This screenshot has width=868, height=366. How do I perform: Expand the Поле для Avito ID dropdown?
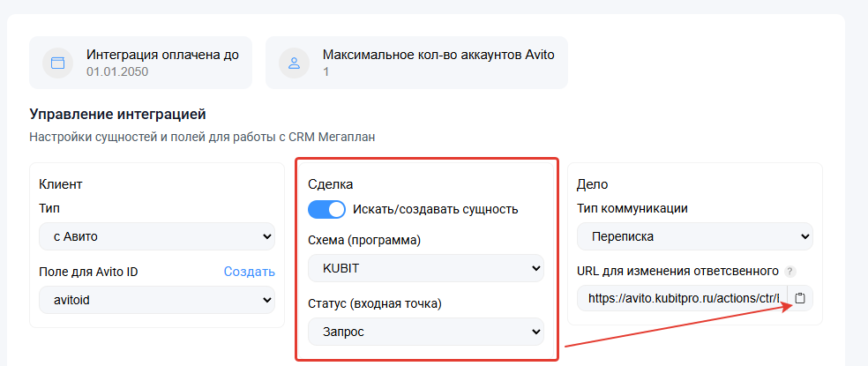[157, 300]
